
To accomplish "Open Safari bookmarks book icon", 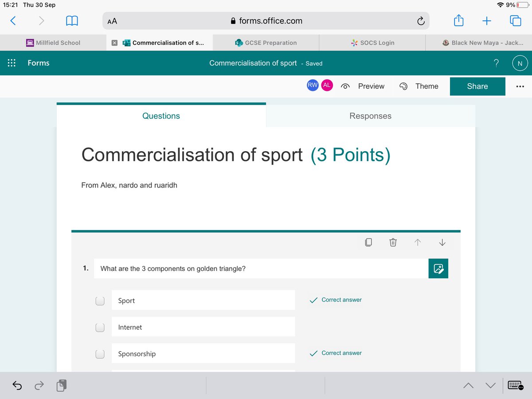I will [72, 20].
